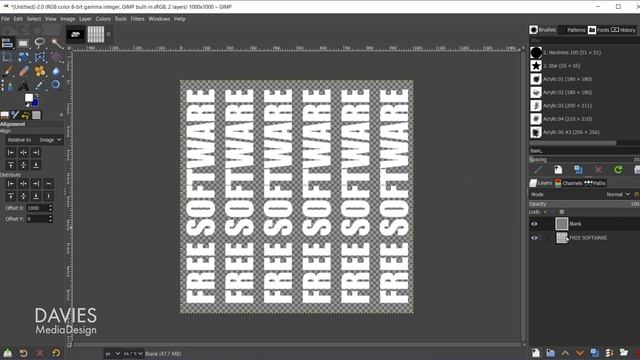Viewport: 640px width, 360px height.
Task: Toggle visibility of FREE SOFTWARE layer
Action: coord(534,238)
